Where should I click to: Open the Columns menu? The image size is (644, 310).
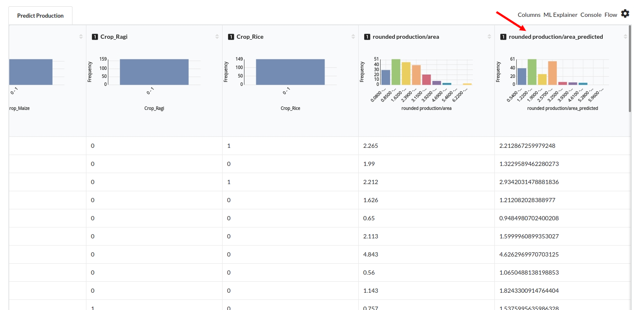(529, 15)
